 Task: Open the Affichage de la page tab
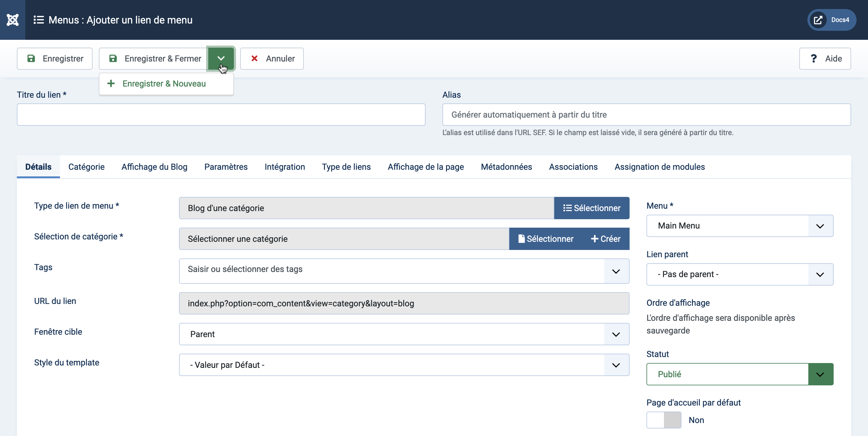tap(426, 167)
